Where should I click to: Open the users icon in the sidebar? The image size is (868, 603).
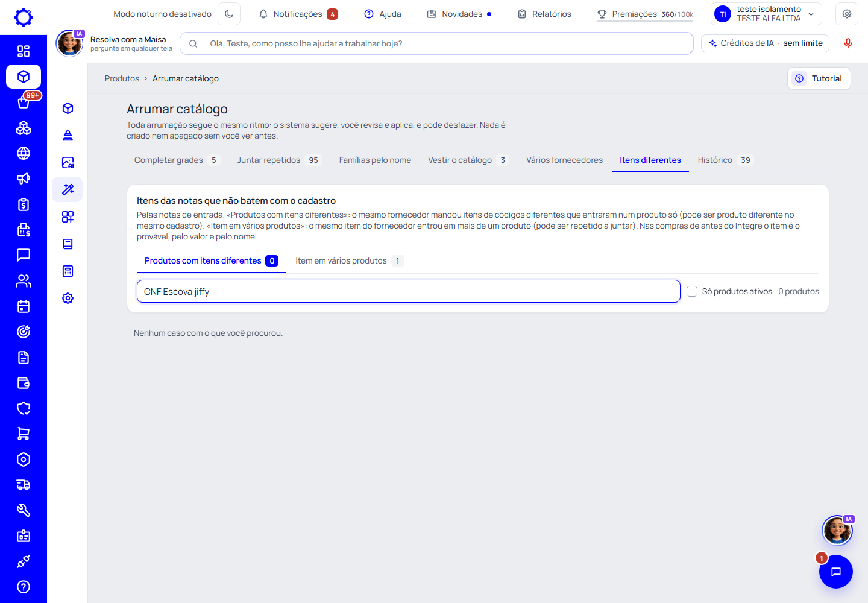[24, 281]
